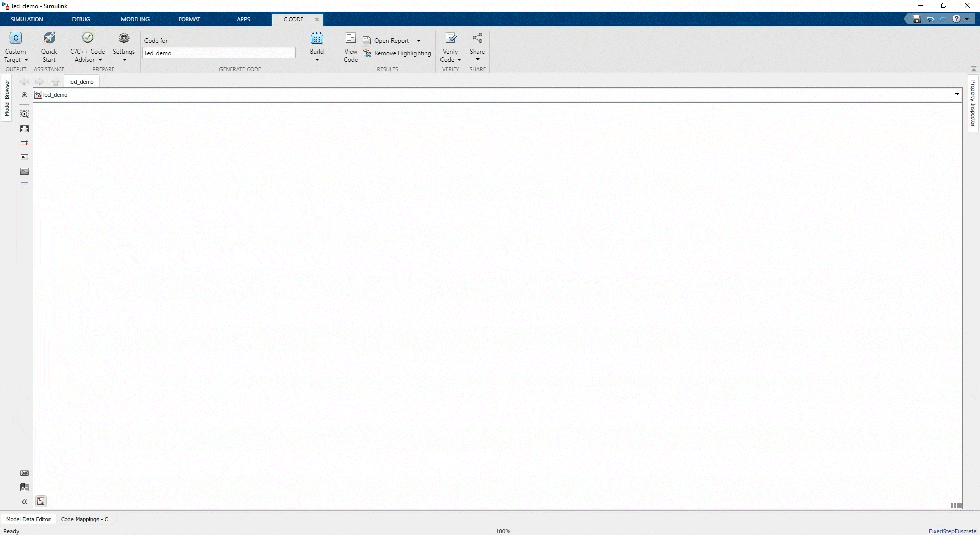Click the code view handle at canvas corner
Image resolution: width=980 pixels, height=551 pixels.
957,506
